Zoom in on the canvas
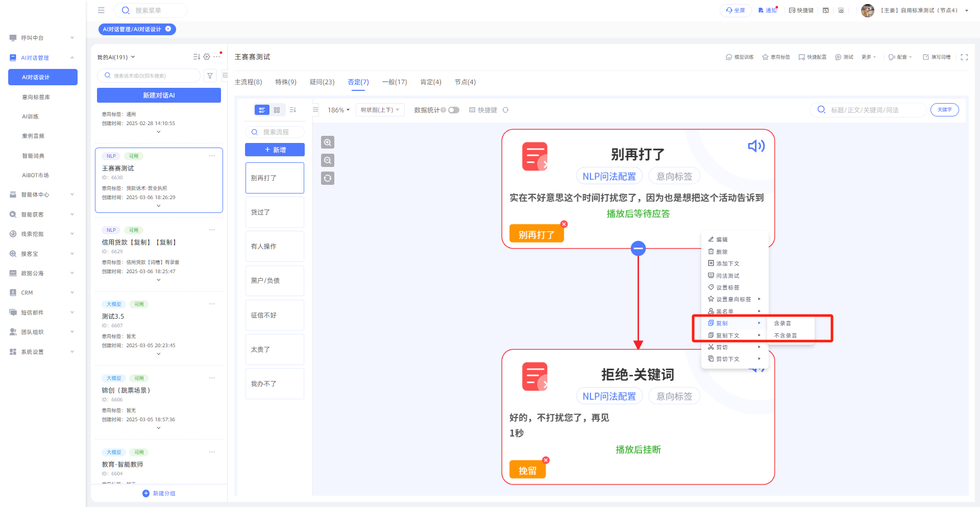 click(328, 142)
